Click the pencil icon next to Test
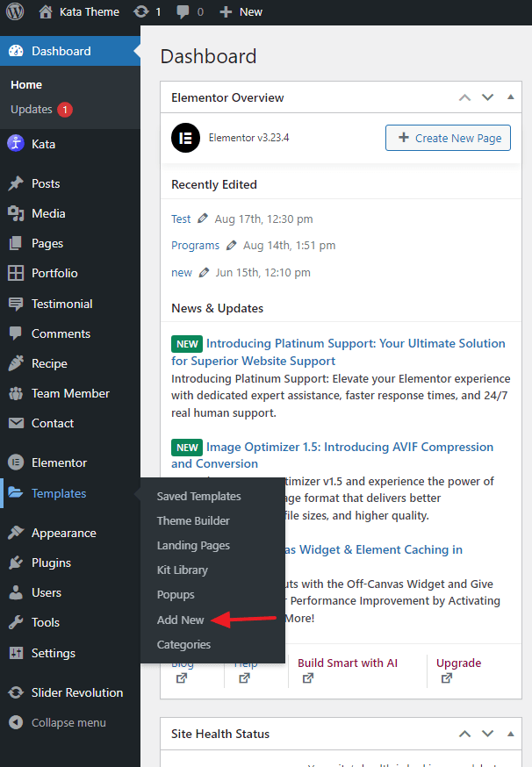The width and height of the screenshot is (532, 767). click(x=203, y=219)
